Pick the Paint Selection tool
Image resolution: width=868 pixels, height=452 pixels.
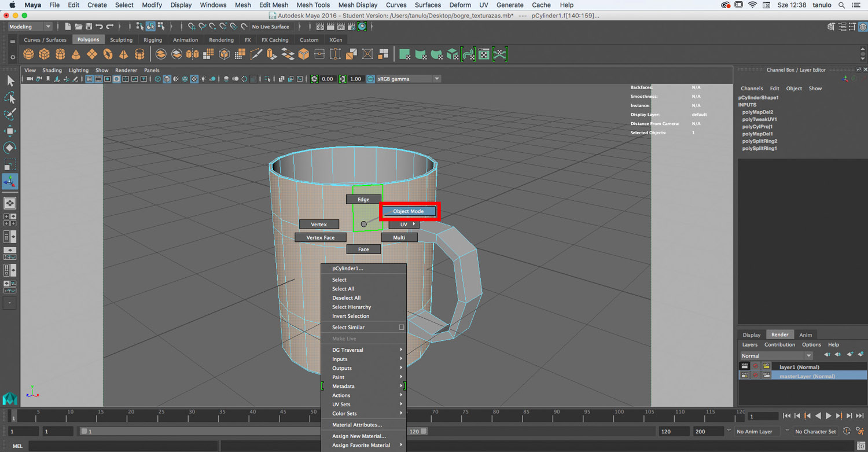click(x=10, y=114)
